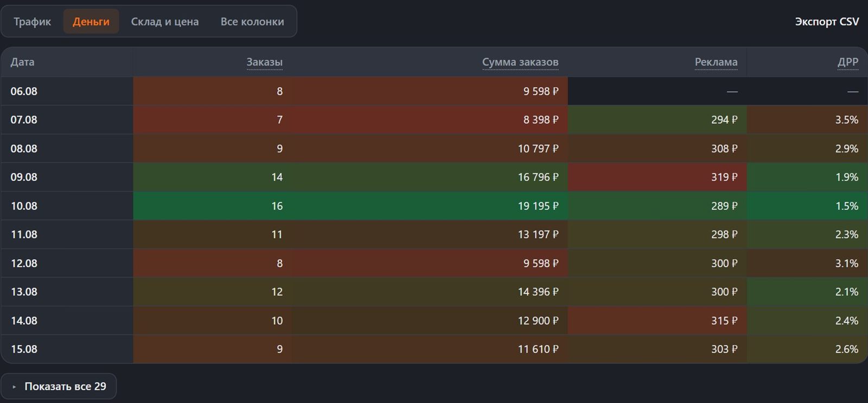This screenshot has height=403, width=868.
Task: Sort by the Заказы column header
Action: [x=264, y=62]
